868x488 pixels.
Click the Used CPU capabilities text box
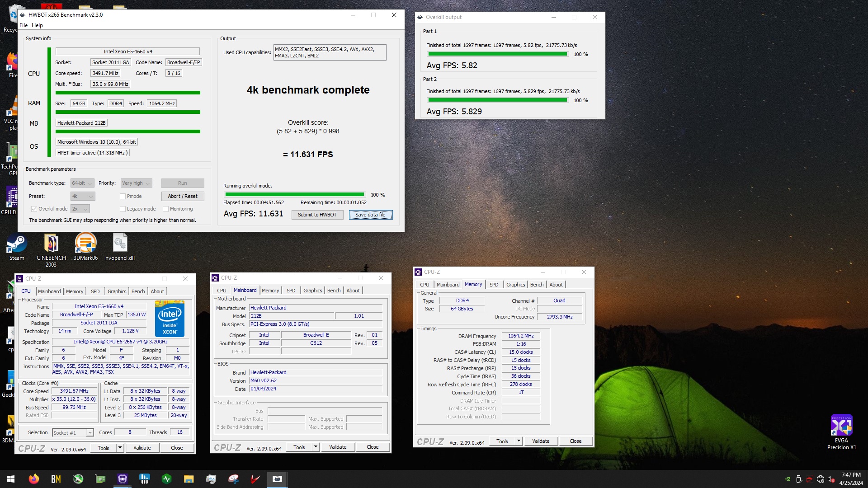click(330, 52)
